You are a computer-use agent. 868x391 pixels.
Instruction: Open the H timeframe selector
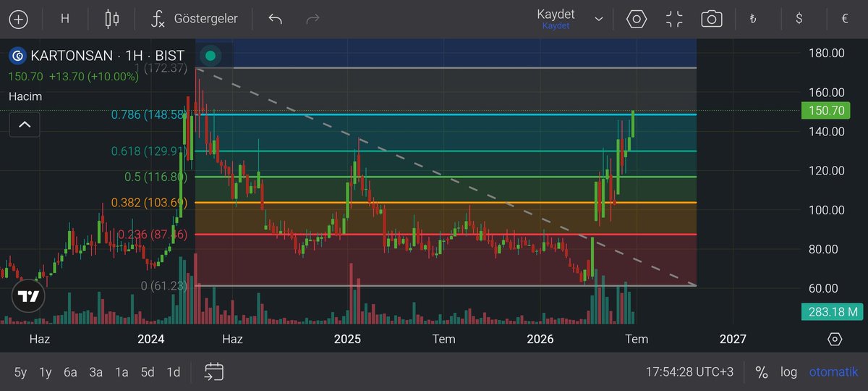[x=65, y=19]
